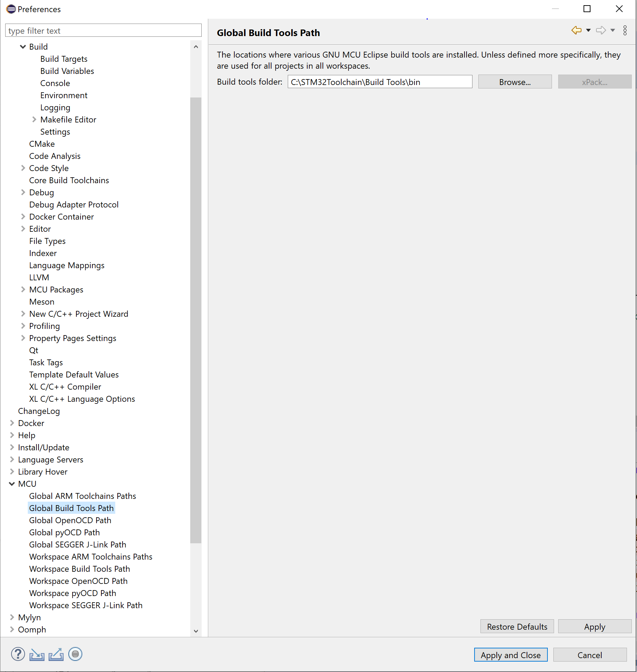637x672 pixels.
Task: Expand the Debug node
Action: coord(23,192)
